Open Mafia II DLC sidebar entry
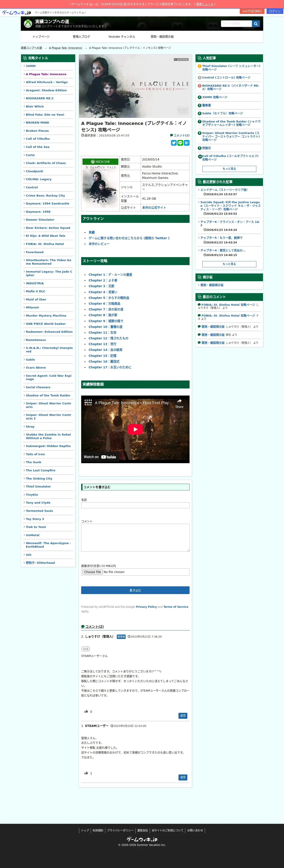 [x=35, y=291]
